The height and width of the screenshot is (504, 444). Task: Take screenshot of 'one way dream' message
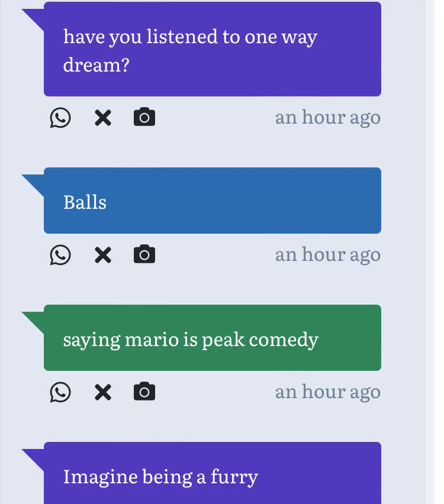[x=144, y=118]
